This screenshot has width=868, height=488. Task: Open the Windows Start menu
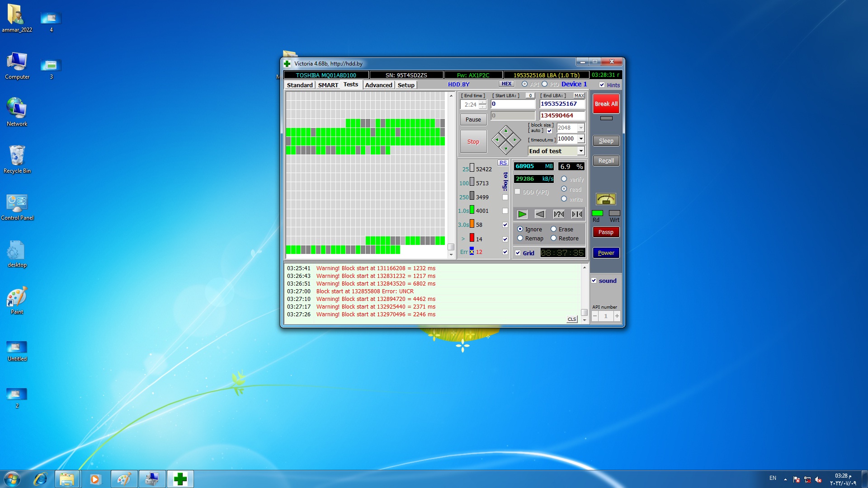point(12,479)
